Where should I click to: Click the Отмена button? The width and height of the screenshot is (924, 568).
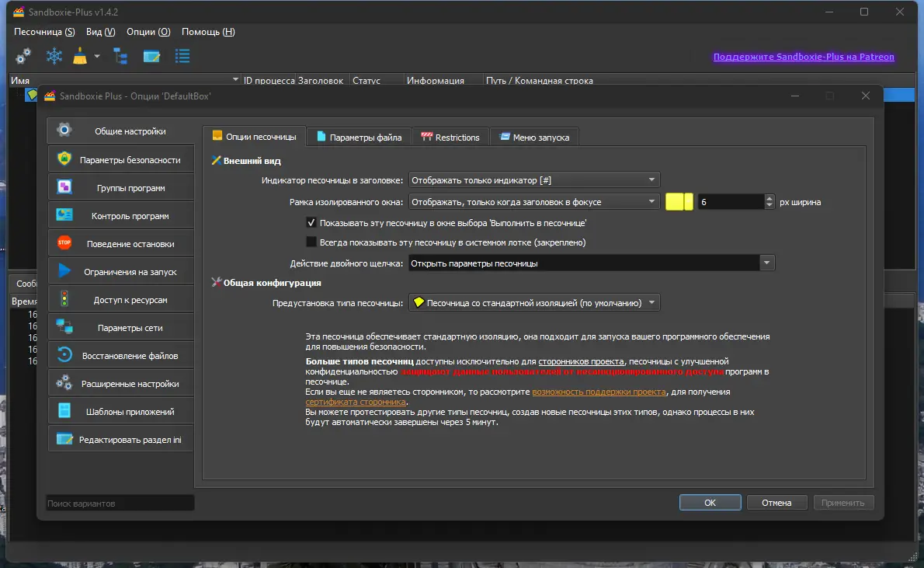point(776,503)
